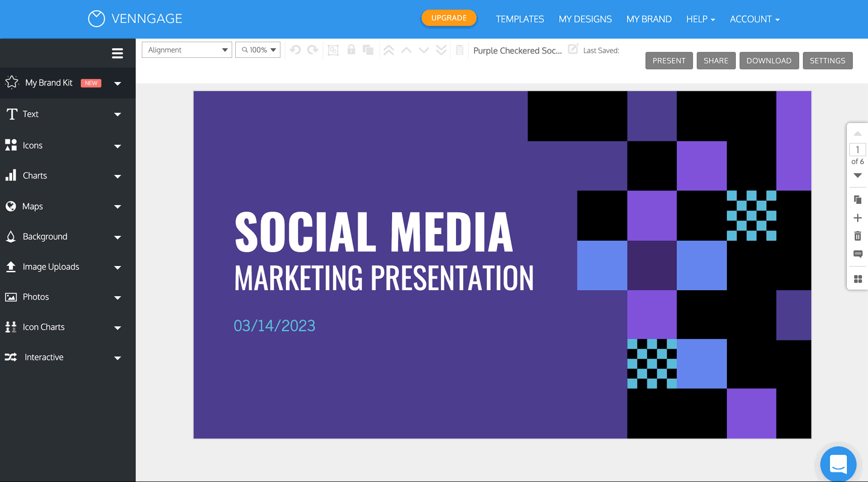Open the Templates menu item
Screen dimensions: 868x482
(519, 19)
